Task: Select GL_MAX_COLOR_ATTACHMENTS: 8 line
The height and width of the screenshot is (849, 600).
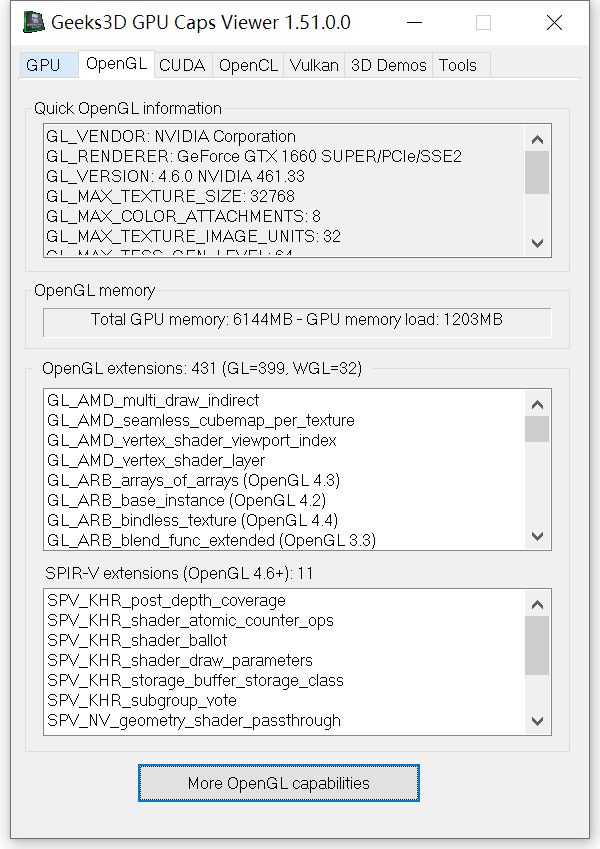Action: click(184, 217)
